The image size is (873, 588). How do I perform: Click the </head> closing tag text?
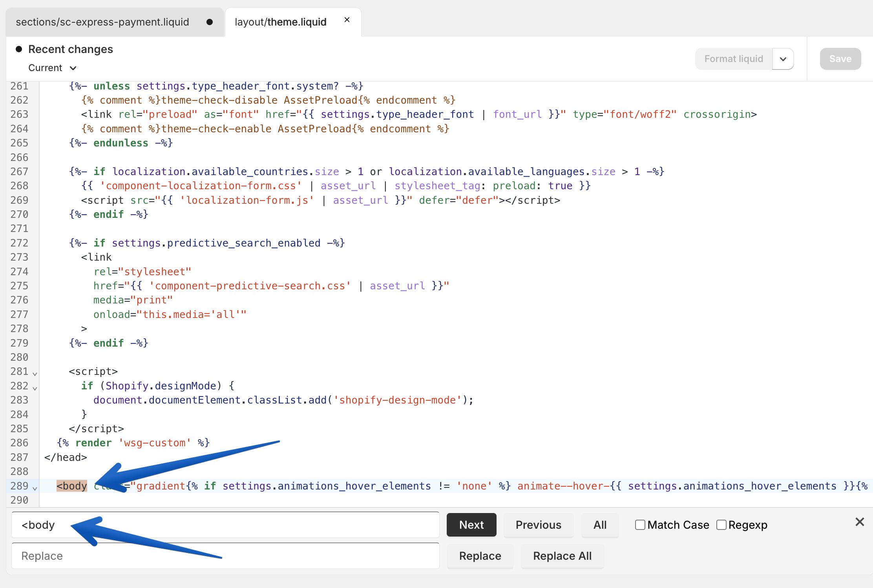point(66,457)
